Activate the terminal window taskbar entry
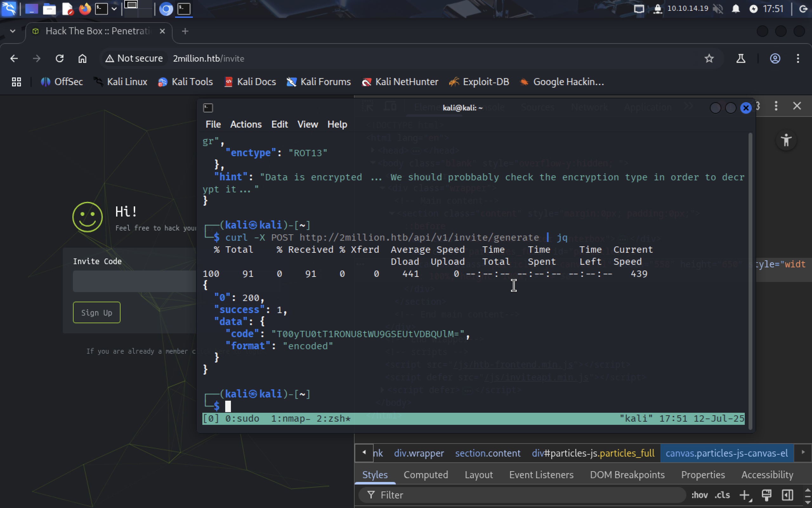Image resolution: width=812 pixels, height=508 pixels. coord(184,9)
